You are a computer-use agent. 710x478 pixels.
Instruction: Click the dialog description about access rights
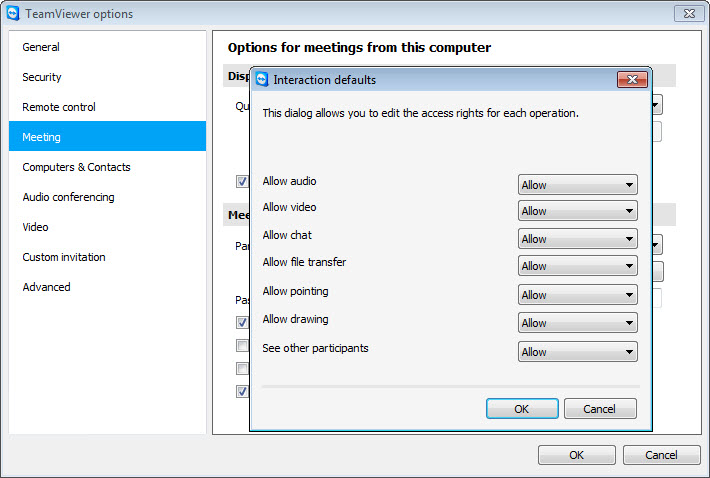pyautogui.click(x=421, y=113)
